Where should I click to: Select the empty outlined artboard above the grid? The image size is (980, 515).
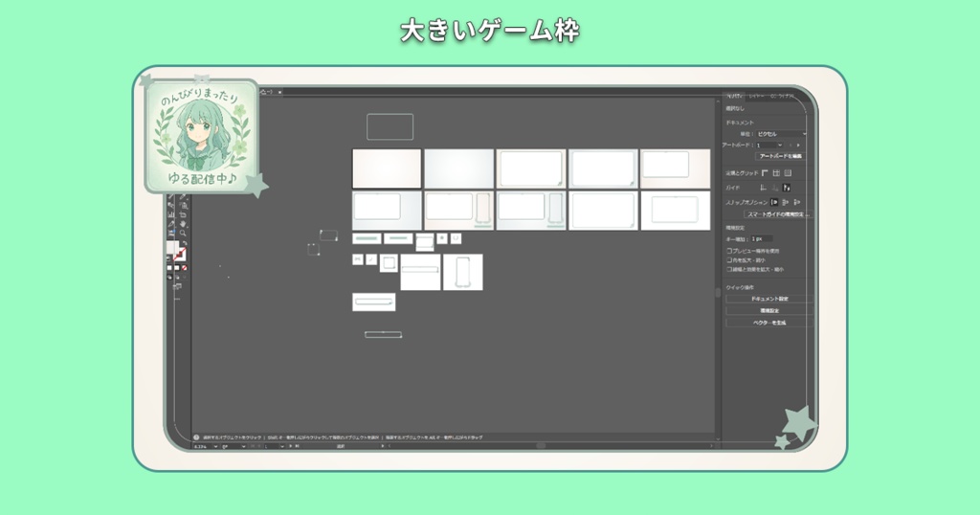pos(390,127)
